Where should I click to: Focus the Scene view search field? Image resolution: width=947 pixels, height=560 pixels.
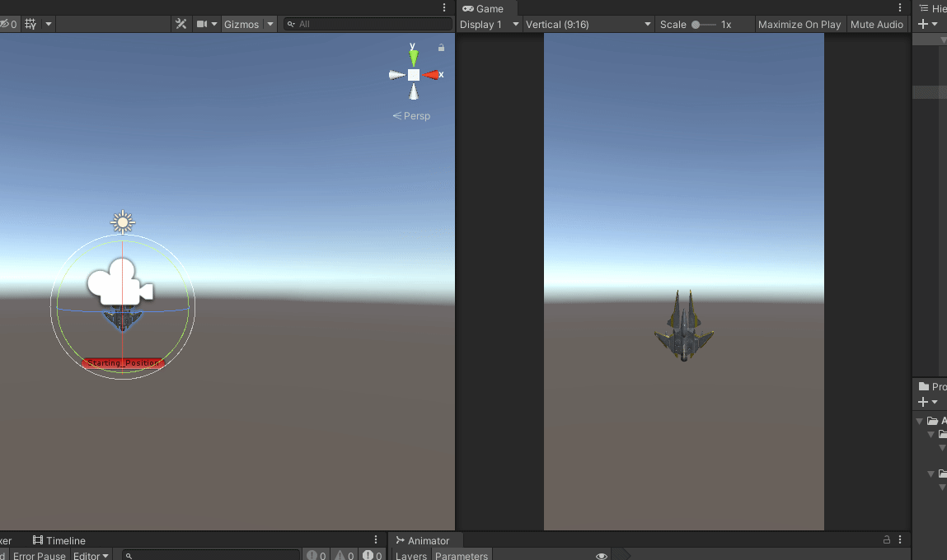368,24
